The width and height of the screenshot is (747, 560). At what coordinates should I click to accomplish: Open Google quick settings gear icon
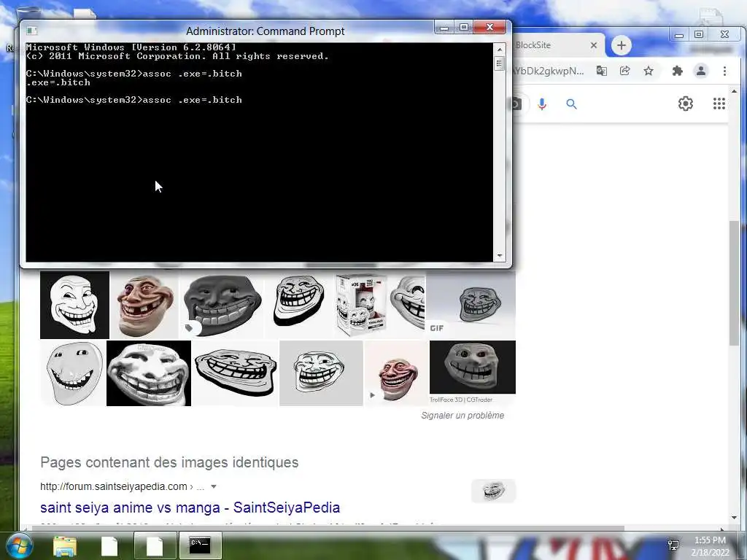(686, 104)
